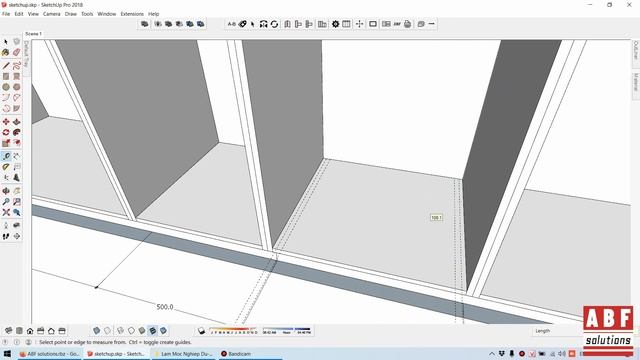The height and width of the screenshot is (360, 640).
Task: Choose the Offset tool
Action: pyautogui.click(x=16, y=143)
